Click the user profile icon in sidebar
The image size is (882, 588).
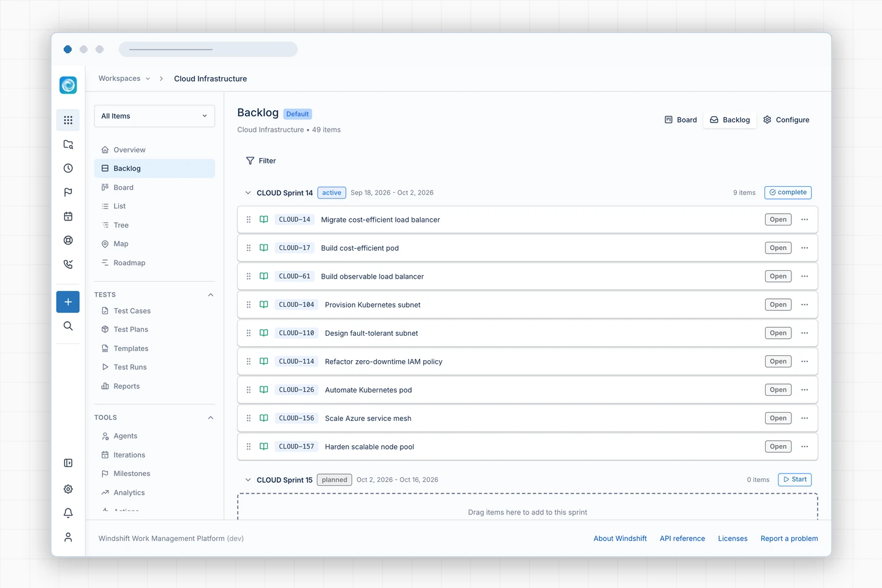pyautogui.click(x=68, y=537)
